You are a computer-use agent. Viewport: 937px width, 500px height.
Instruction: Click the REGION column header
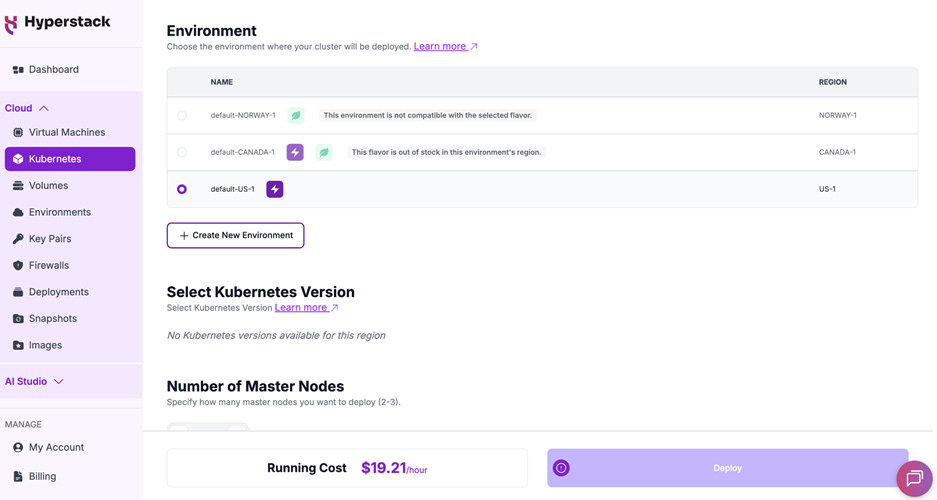click(x=832, y=82)
